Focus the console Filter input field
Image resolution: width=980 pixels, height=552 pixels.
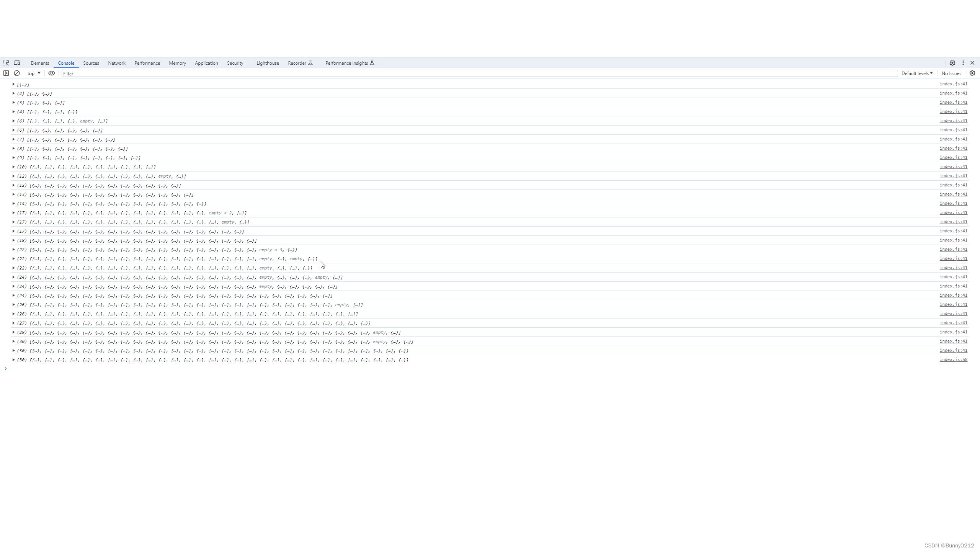pyautogui.click(x=479, y=73)
